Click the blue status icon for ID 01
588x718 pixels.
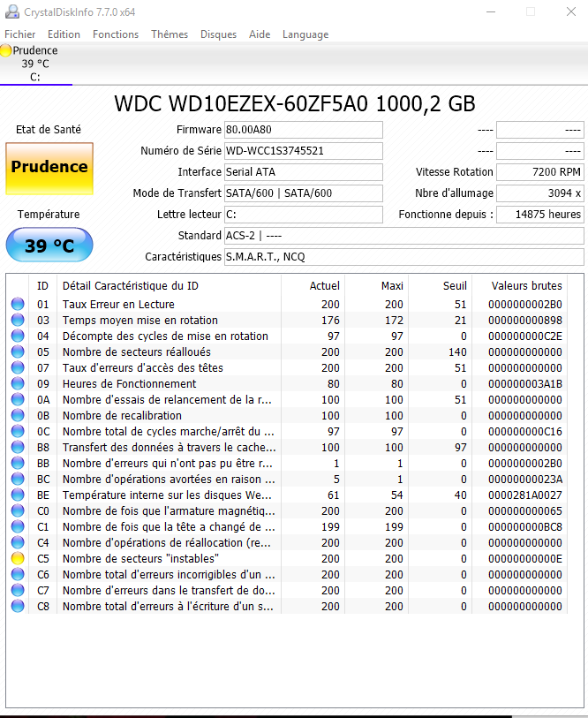point(18,304)
